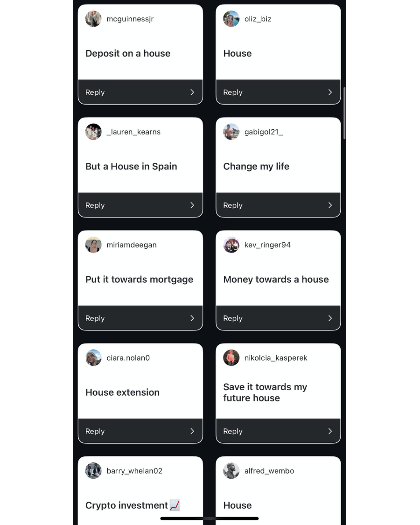Open mcguinnessjr's profile picture
The image size is (420, 525).
[93, 19]
